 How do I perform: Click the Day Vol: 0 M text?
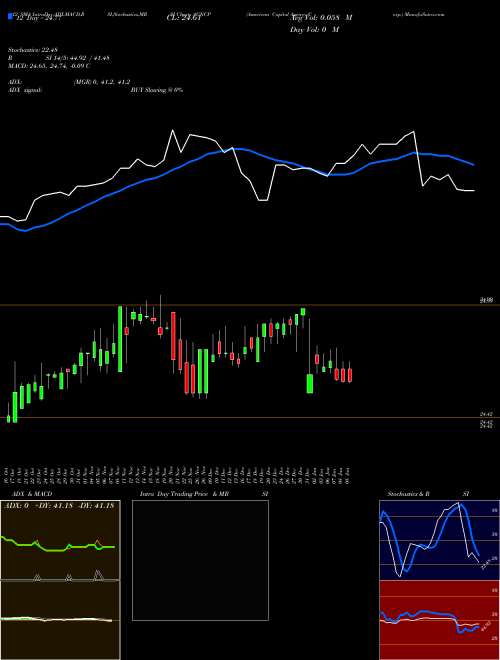pos(314,29)
